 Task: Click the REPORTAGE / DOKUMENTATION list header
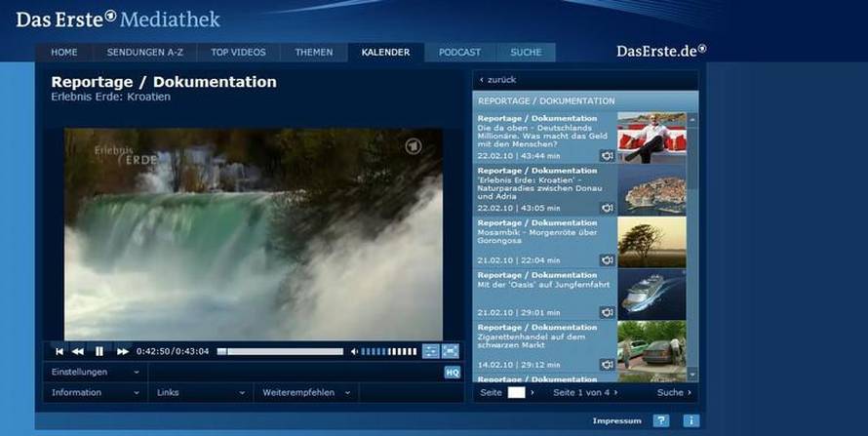pyautogui.click(x=585, y=101)
